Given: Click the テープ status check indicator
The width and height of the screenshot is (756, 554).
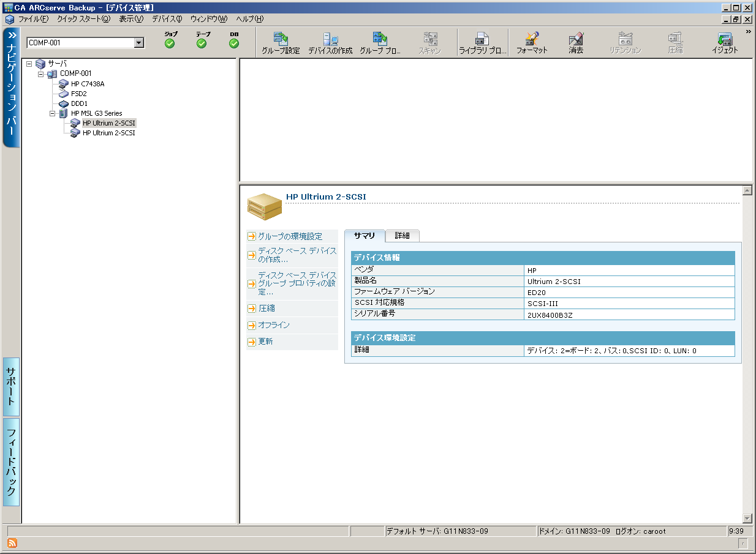Looking at the screenshot, I should click(x=202, y=43).
